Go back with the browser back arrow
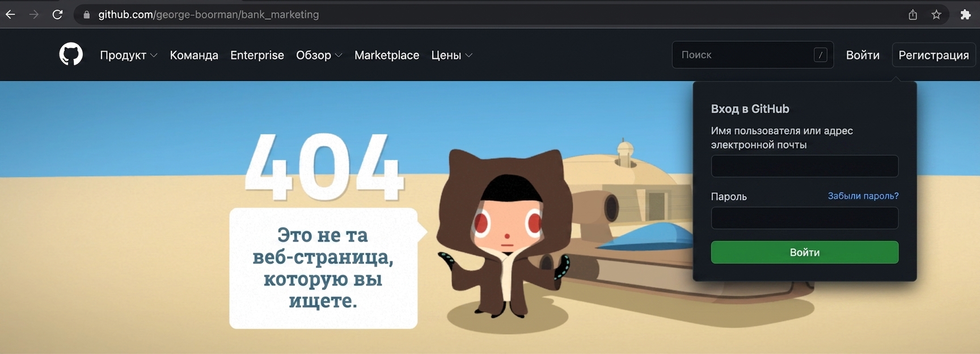The width and height of the screenshot is (980, 354). coord(10,14)
